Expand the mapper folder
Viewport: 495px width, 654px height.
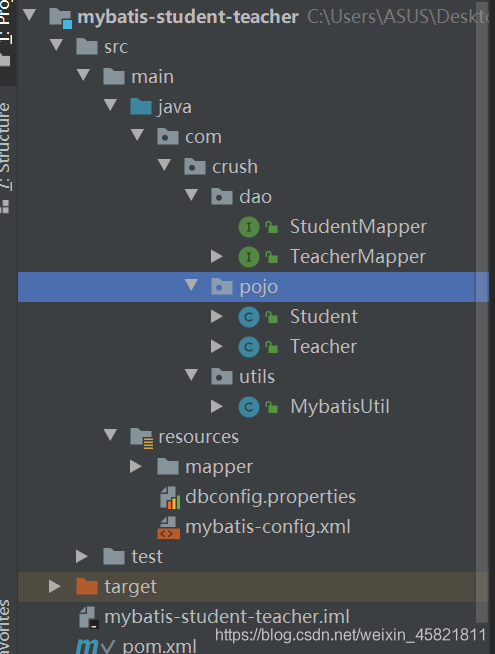point(136,467)
